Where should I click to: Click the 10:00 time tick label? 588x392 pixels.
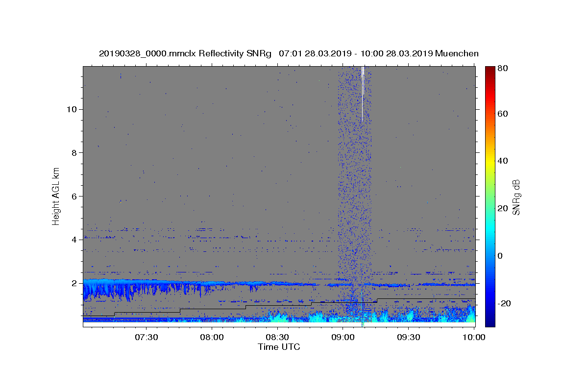click(x=474, y=337)
